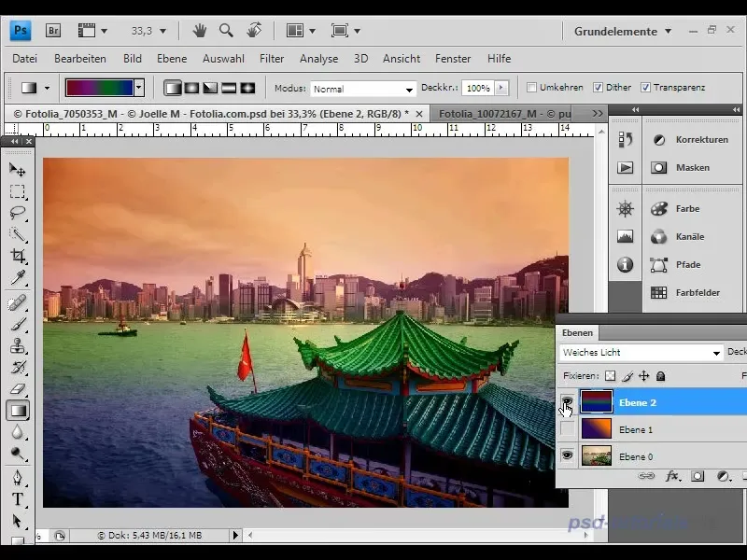Image resolution: width=747 pixels, height=560 pixels.
Task: Open the Bearbeiten menu
Action: tap(80, 59)
